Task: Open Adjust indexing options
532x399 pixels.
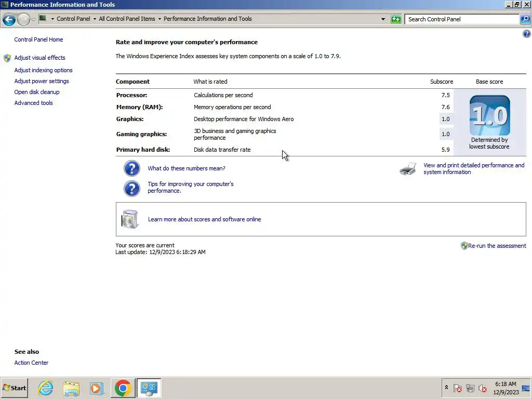Action: coord(44,70)
